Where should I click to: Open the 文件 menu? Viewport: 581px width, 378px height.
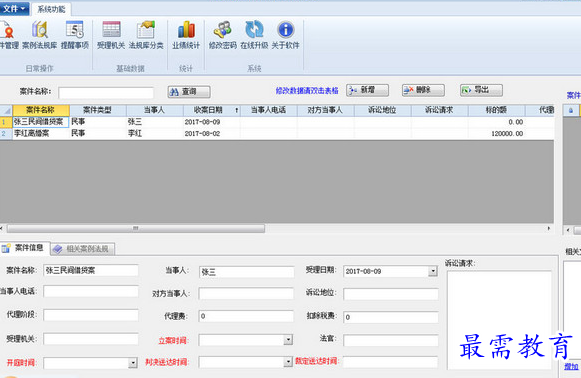pos(14,8)
